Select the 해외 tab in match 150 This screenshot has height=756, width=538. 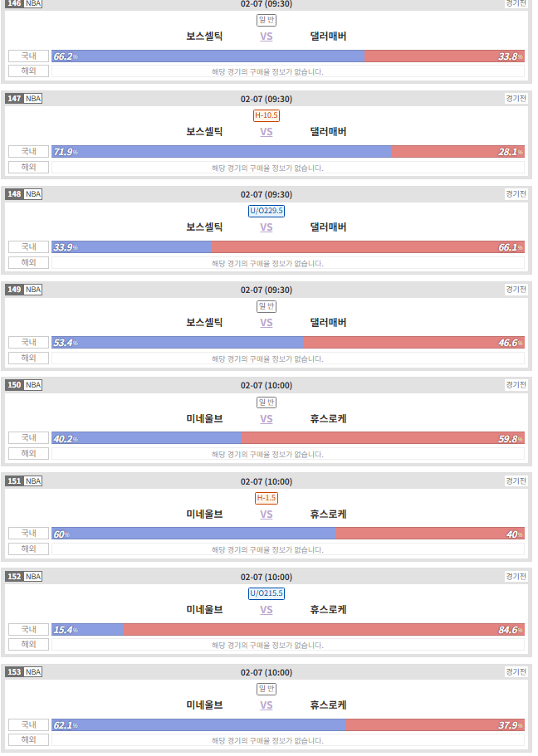pos(28,453)
